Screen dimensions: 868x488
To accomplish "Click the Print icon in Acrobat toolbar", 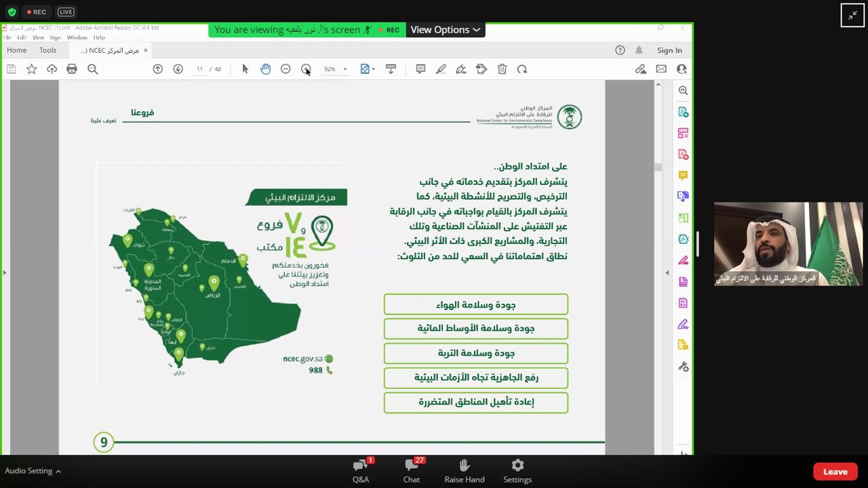I will pos(72,69).
